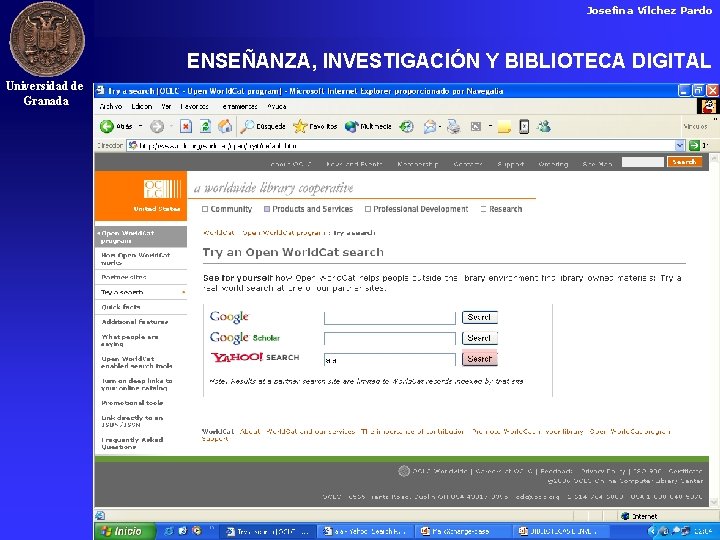The image size is (720, 540).
Task: Open the yellow folder toolbar icon
Action: tap(504, 127)
